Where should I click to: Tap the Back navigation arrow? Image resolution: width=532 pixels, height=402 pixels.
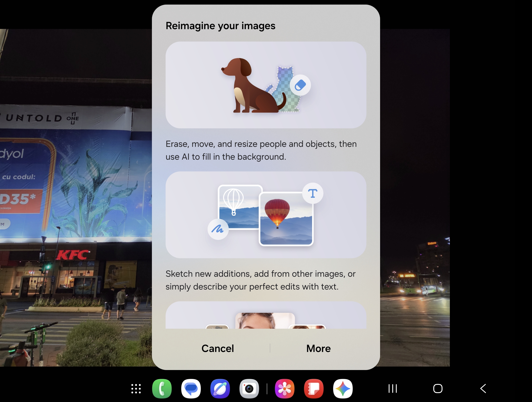tap(483, 388)
